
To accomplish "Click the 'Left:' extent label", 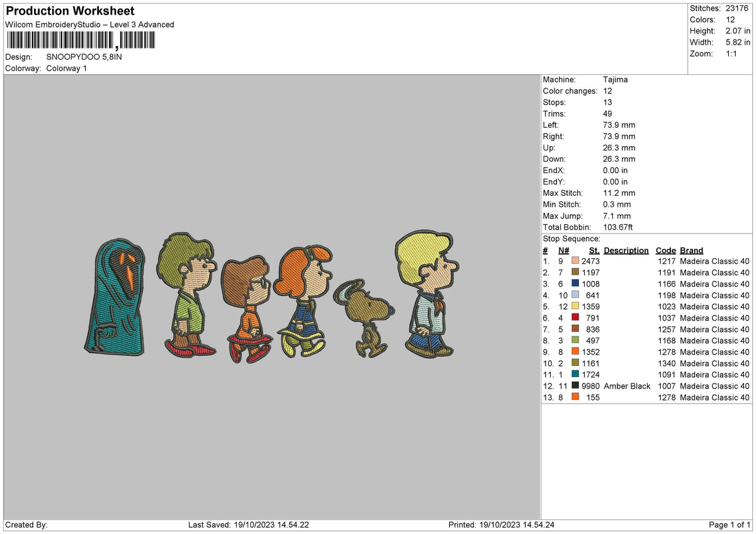I will 551,125.
